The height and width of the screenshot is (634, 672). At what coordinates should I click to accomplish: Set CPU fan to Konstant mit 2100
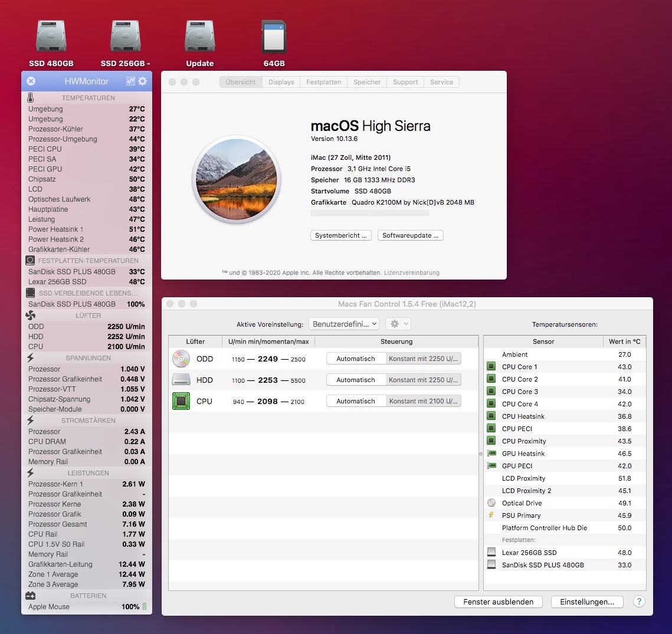click(x=423, y=401)
